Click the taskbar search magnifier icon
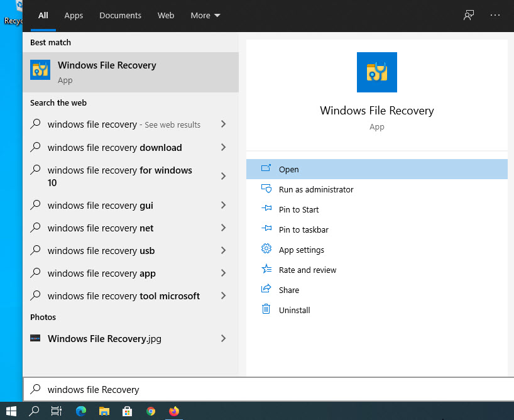Image resolution: width=514 pixels, height=420 pixels. (x=34, y=411)
